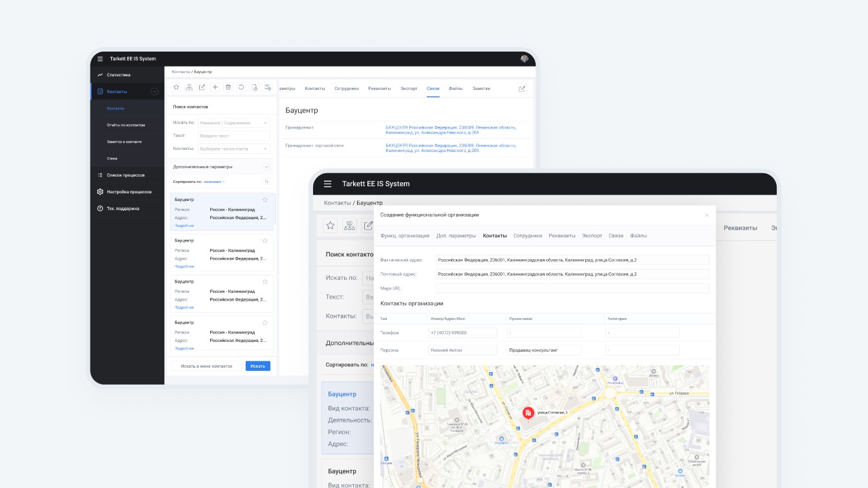Click the refresh arrow icon in the back window toolbar

point(241,87)
